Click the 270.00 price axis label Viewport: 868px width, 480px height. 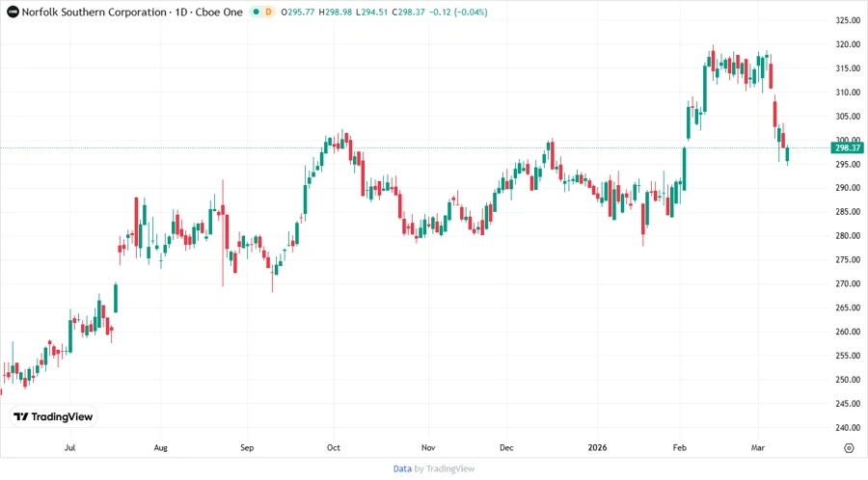[x=848, y=283]
